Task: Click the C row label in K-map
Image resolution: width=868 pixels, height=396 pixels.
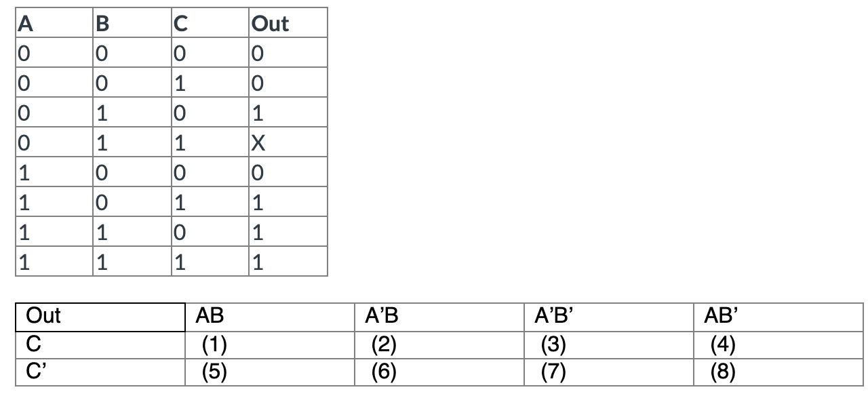Action: pos(32,345)
